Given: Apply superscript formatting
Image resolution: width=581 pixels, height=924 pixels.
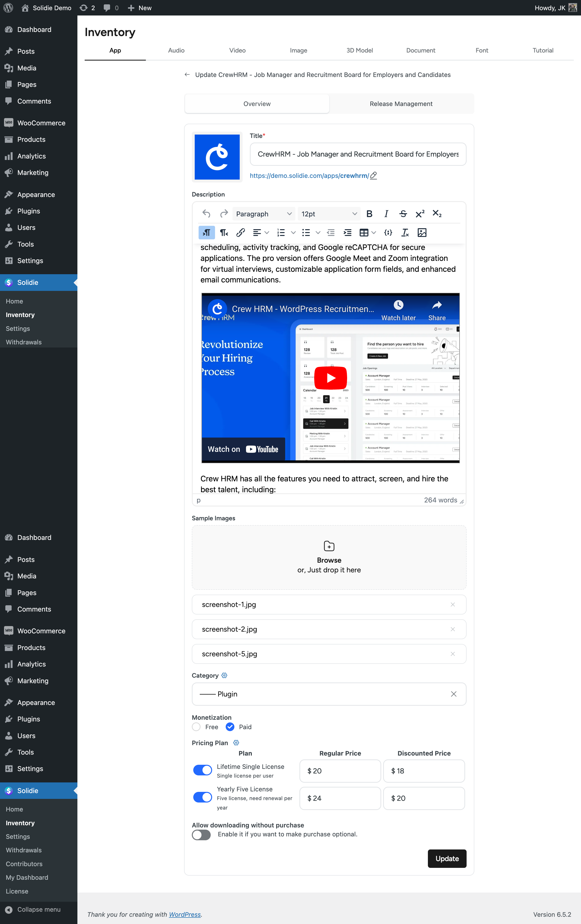Looking at the screenshot, I should point(420,214).
